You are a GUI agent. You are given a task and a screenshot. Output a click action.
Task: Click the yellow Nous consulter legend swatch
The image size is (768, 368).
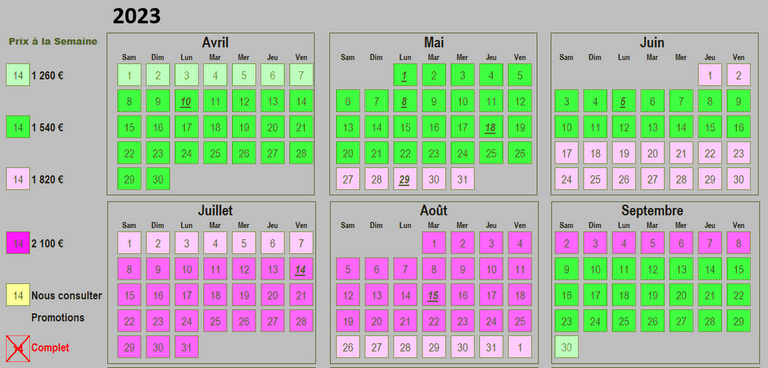click(x=18, y=295)
